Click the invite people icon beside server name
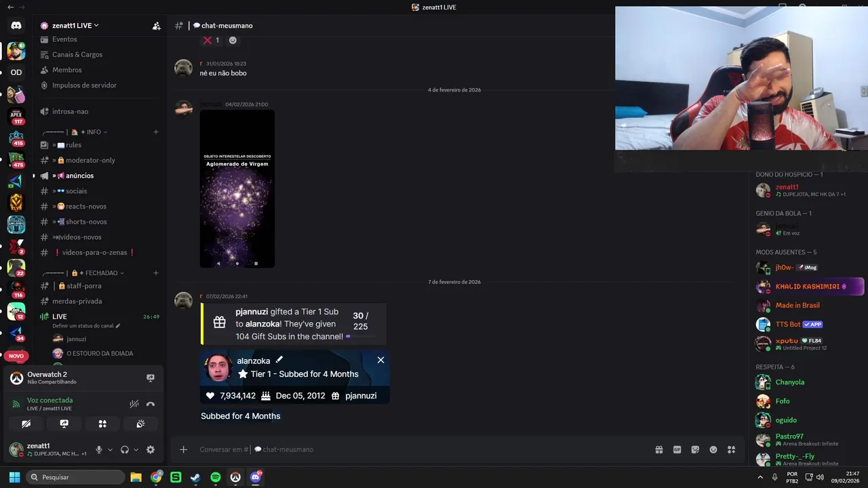Screen dimensions: 868x488 click(157, 26)
